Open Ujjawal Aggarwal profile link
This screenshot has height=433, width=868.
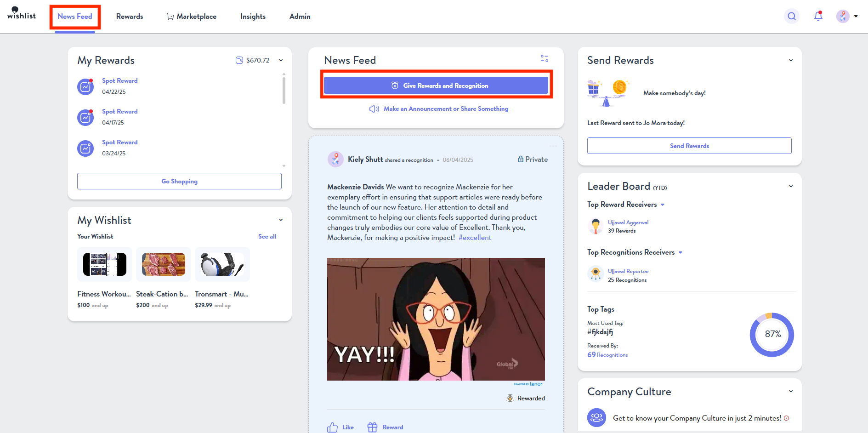(628, 222)
